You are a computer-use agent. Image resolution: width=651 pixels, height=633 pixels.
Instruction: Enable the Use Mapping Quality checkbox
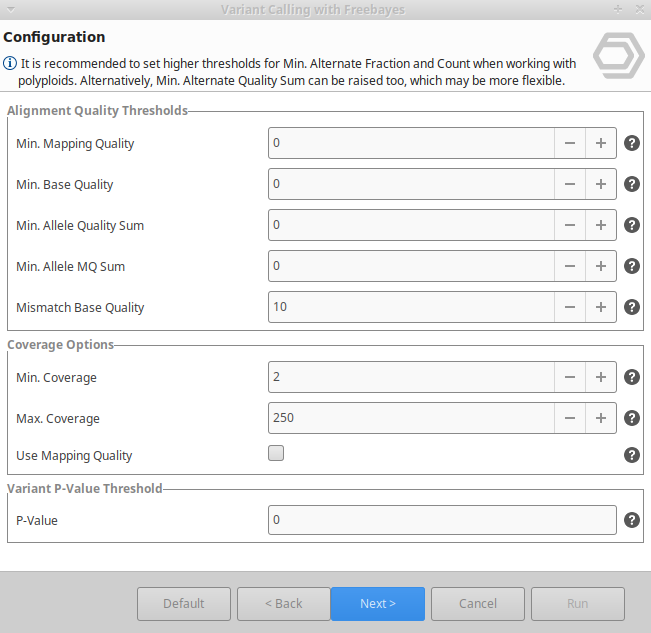276,454
